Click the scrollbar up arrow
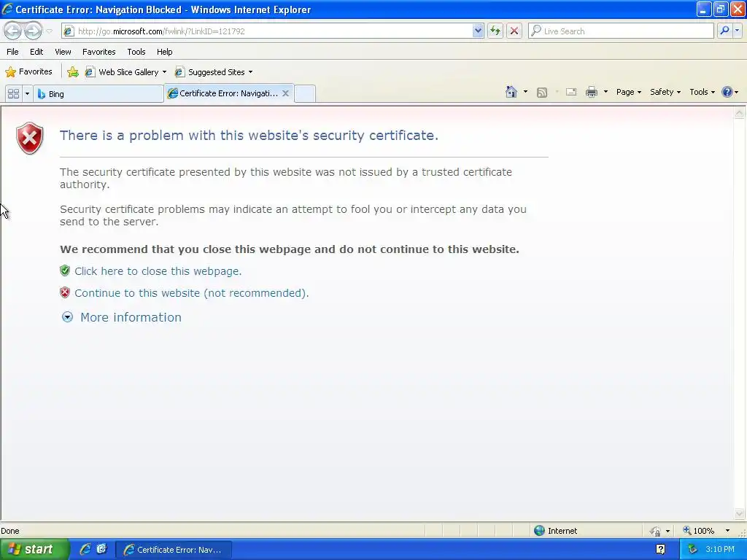This screenshot has height=560, width=747. click(740, 113)
